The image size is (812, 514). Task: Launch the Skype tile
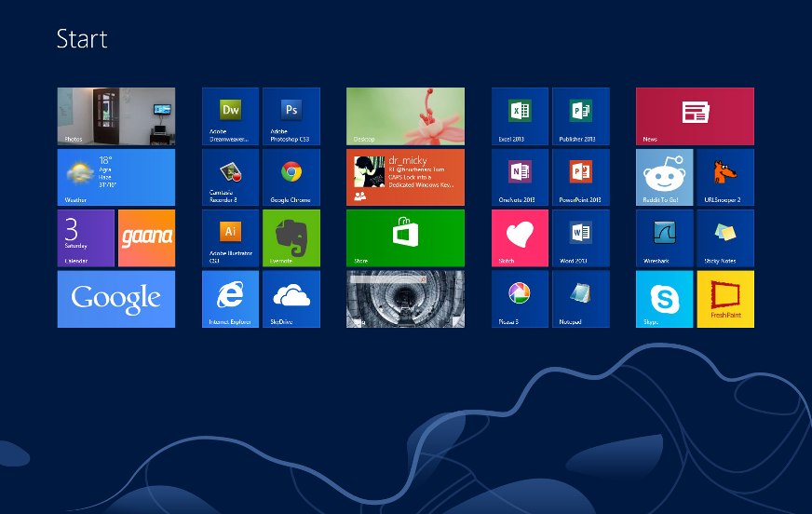pyautogui.click(x=665, y=299)
